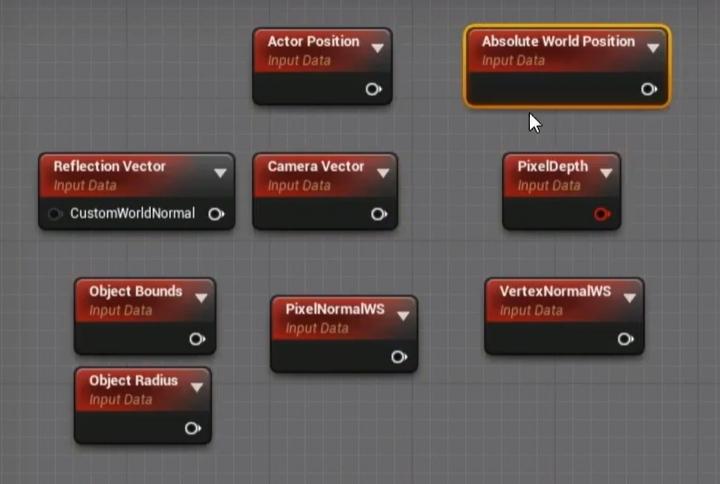Collapse the PixelNormalWS node arrow
The height and width of the screenshot is (484, 720).
click(x=403, y=316)
